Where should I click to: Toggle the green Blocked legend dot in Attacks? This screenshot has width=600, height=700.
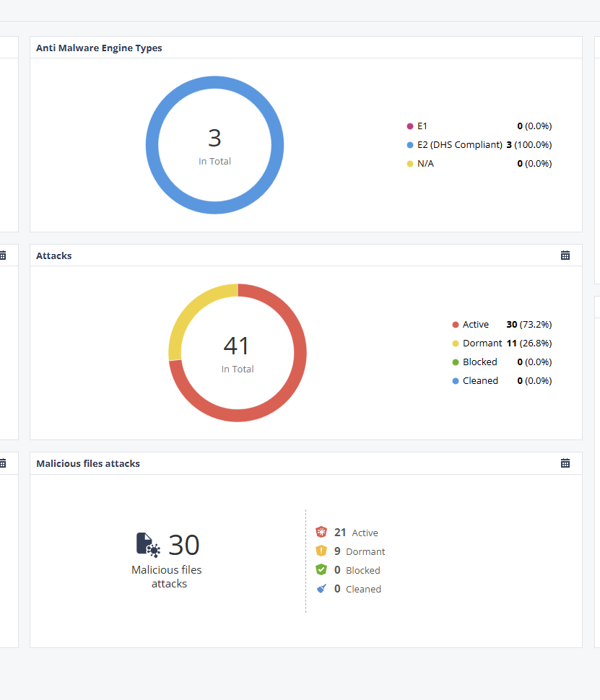click(456, 362)
